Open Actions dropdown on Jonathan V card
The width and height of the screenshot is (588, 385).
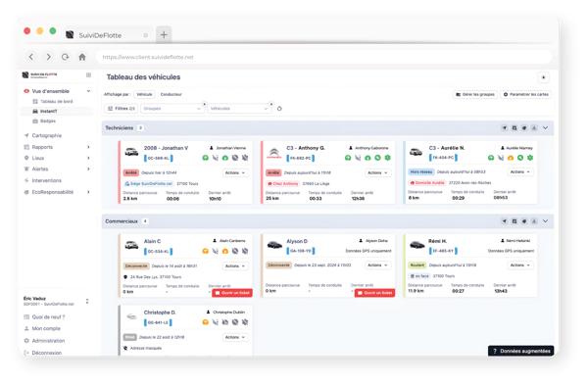[235, 172]
